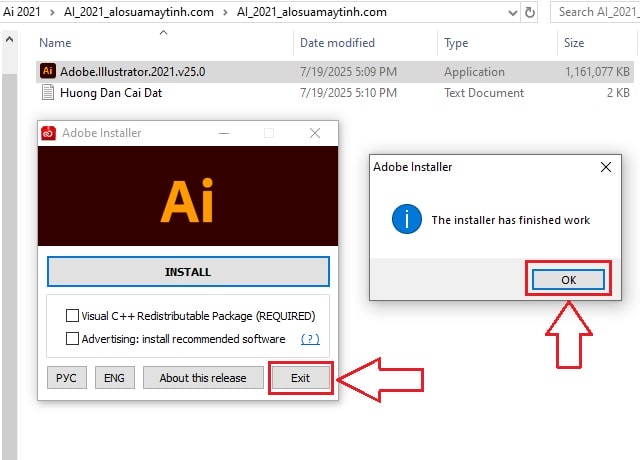Image resolution: width=640 pixels, height=460 pixels.
Task: Open the first AI_2021_alosuamaytinh.com breadcrumb
Action: coord(139,12)
